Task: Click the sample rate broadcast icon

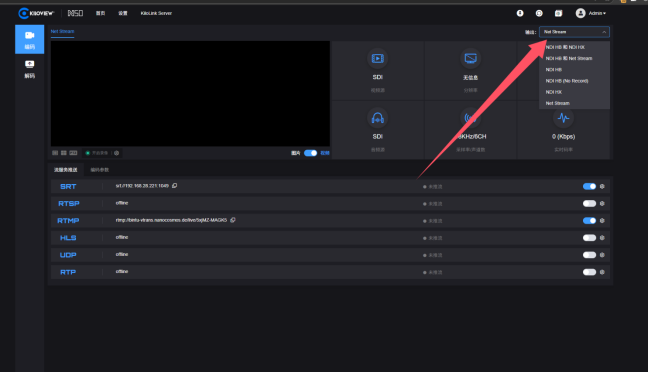Action: coord(470,118)
